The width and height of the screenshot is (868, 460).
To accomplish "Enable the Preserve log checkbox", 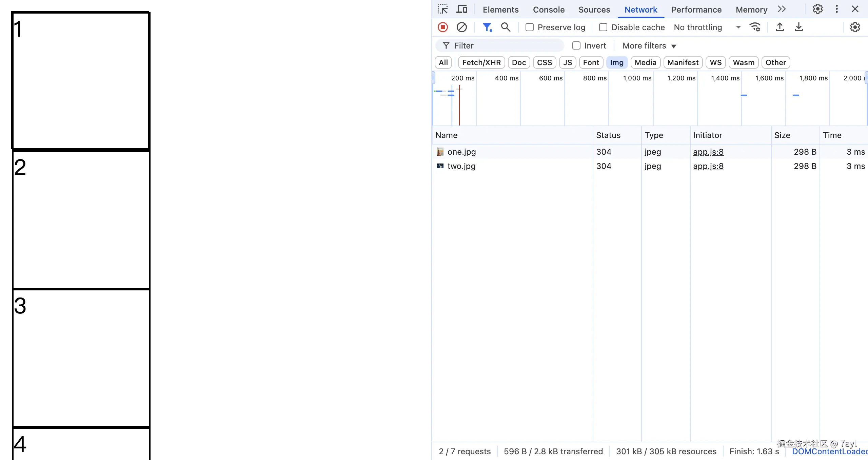I will click(529, 27).
